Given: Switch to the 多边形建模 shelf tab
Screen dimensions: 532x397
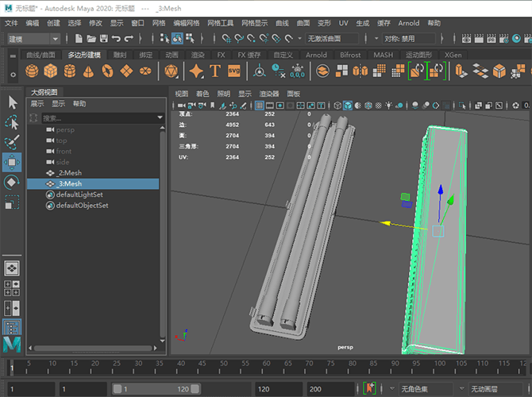Looking at the screenshot, I should pos(85,55).
